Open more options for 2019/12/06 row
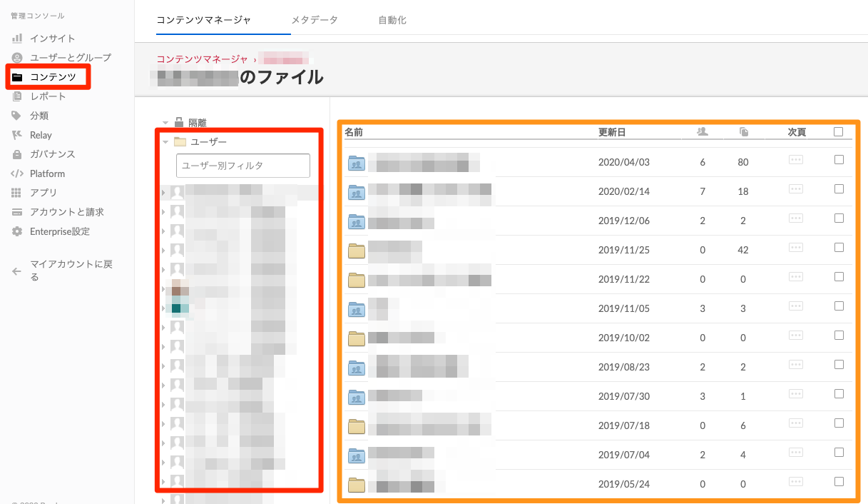Image resolution: width=868 pixels, height=504 pixels. [796, 218]
